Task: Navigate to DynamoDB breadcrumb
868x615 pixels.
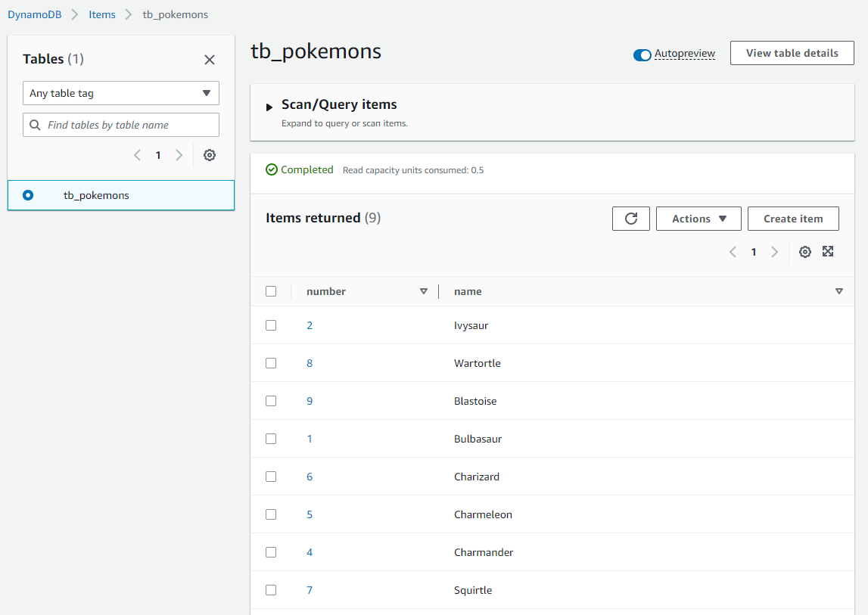Action: (34, 14)
